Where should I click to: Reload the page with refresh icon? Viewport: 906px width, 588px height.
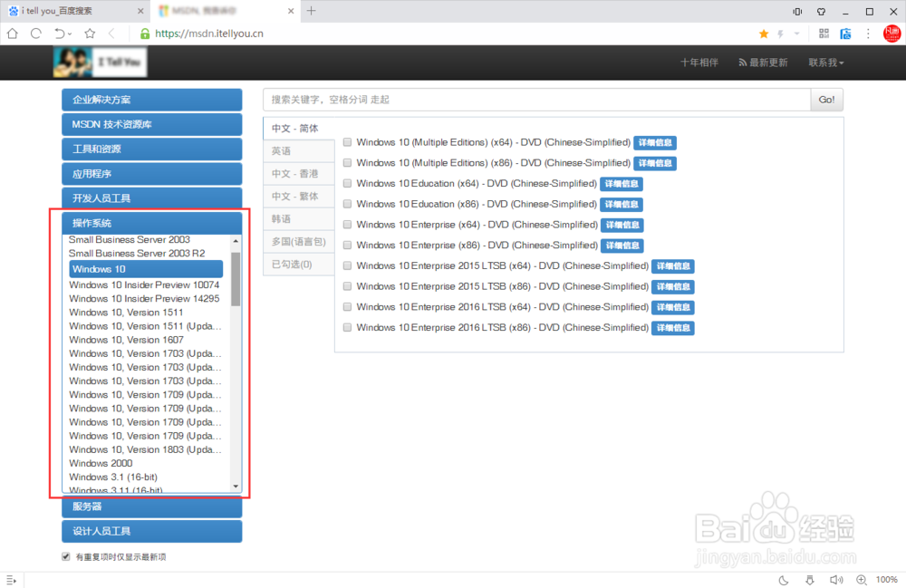click(x=36, y=34)
